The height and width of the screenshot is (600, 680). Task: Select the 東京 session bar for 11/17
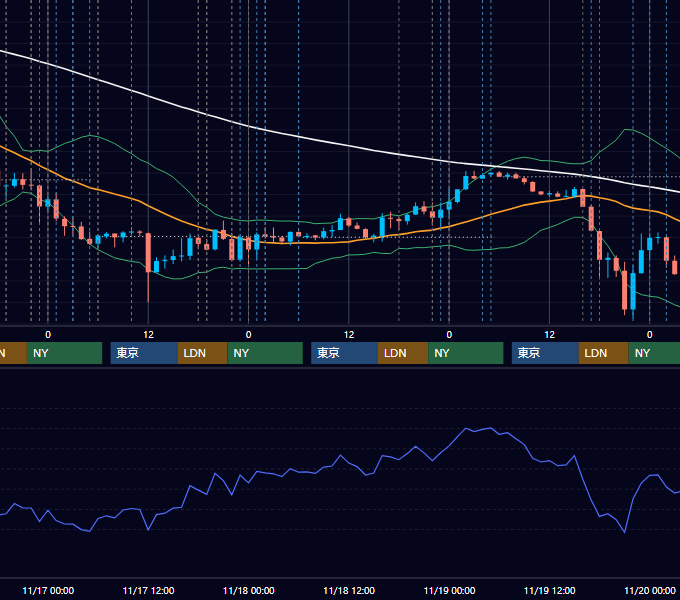pyautogui.click(x=144, y=353)
